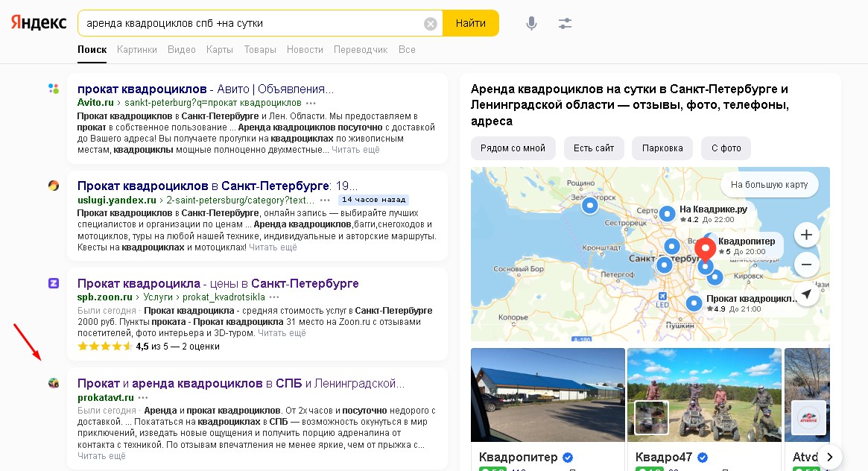Open the Квадропитер photo thumbnail
Image resolution: width=868 pixels, height=471 pixels.
pos(548,396)
